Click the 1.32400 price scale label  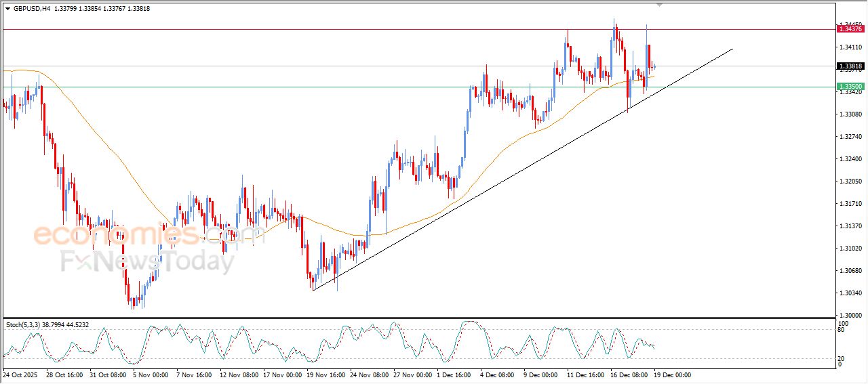(850, 159)
